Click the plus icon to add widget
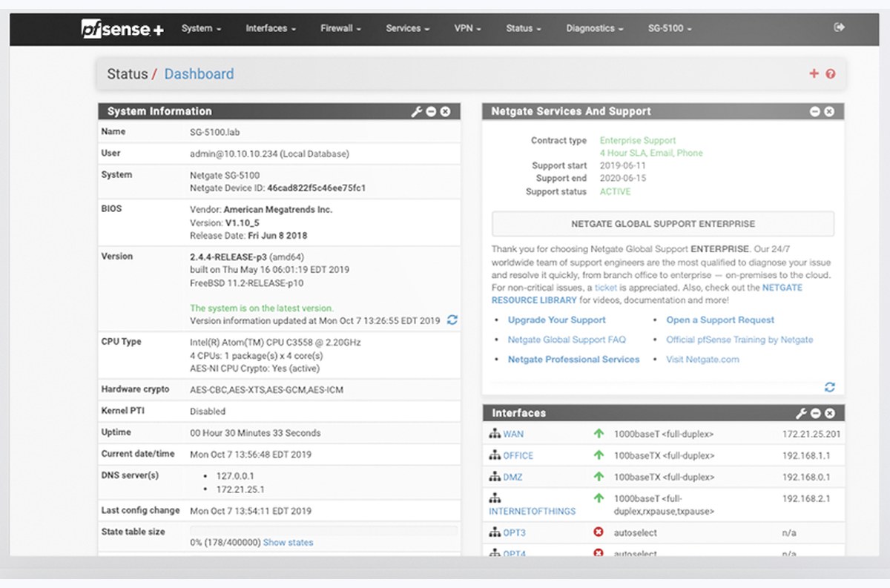 coord(814,73)
